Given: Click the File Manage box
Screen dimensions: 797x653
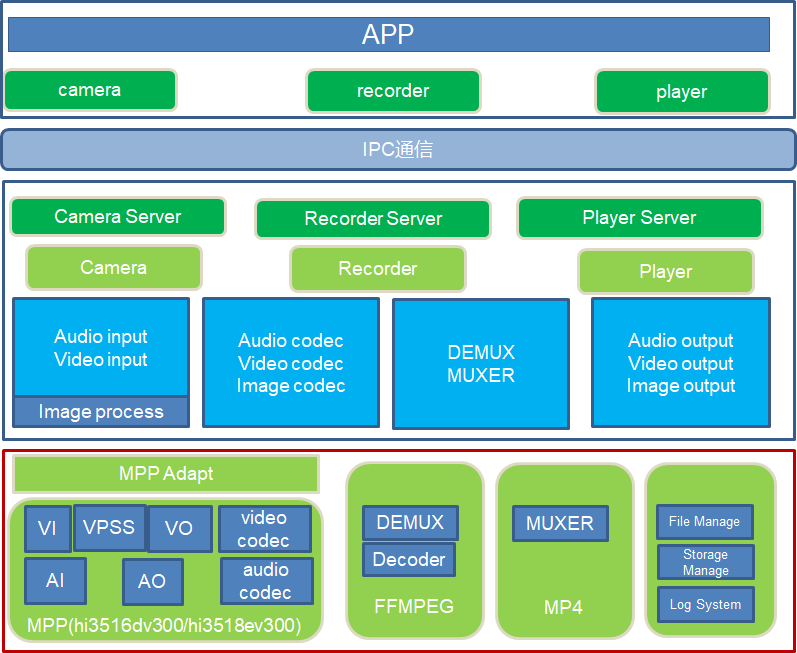Looking at the screenshot, I should coord(705,522).
